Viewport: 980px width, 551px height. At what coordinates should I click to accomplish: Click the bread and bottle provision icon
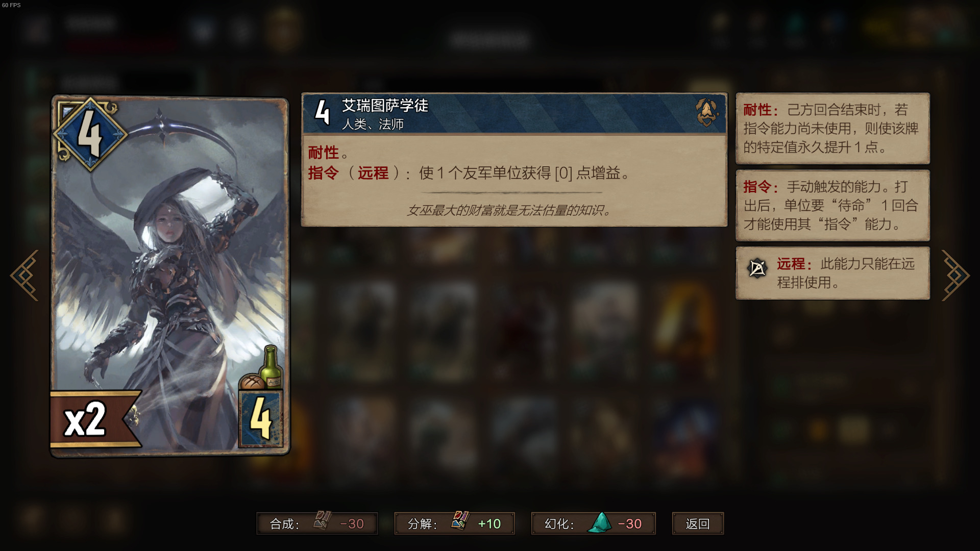pyautogui.click(x=261, y=368)
